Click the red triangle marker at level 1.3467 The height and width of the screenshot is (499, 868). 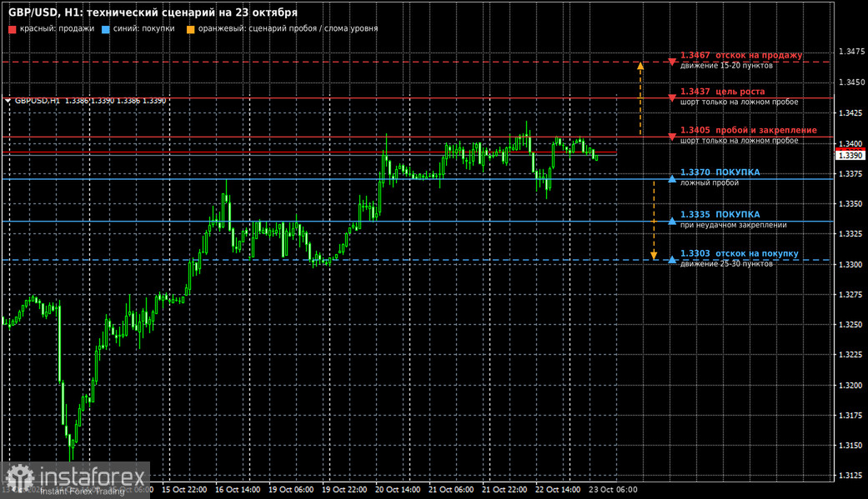[672, 62]
